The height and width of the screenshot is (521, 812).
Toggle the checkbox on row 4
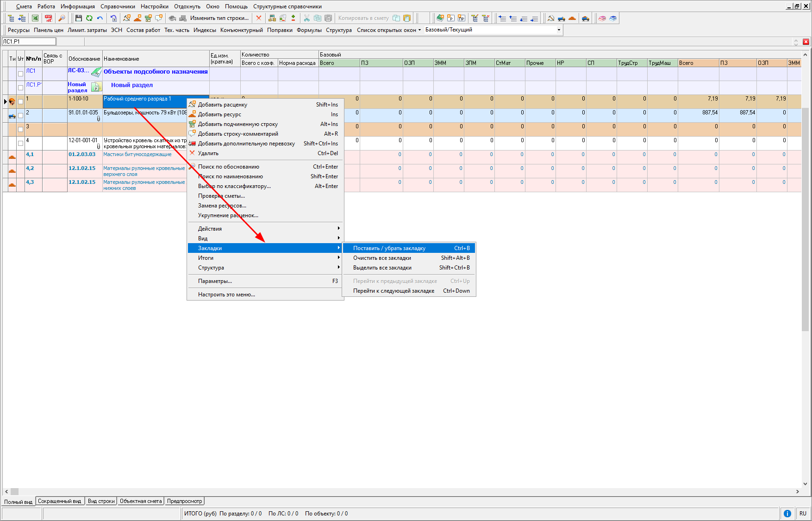coord(20,143)
